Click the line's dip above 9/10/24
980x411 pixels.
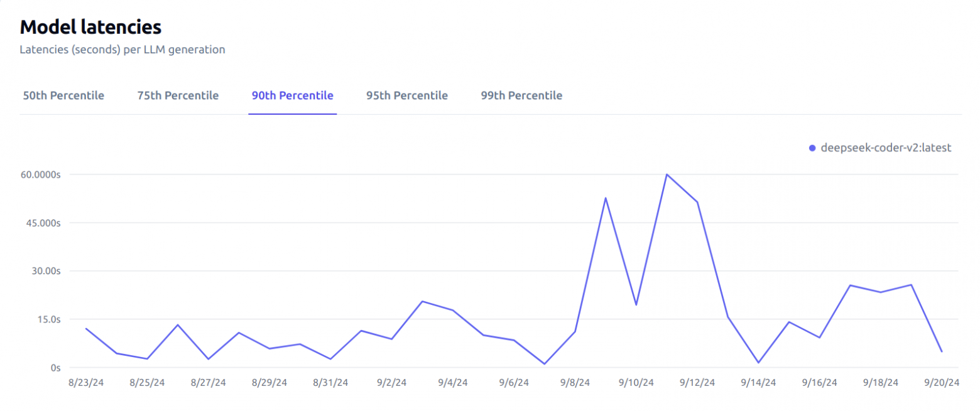pyautogui.click(x=636, y=305)
